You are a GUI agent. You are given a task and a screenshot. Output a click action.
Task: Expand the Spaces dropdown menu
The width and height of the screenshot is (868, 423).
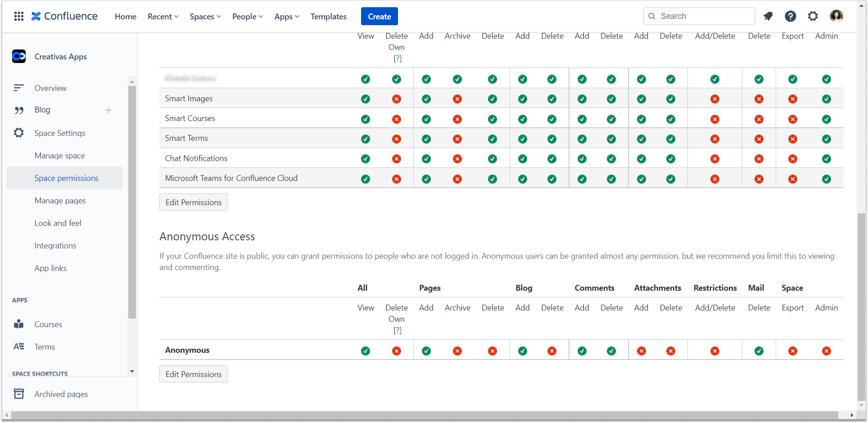[x=205, y=17]
